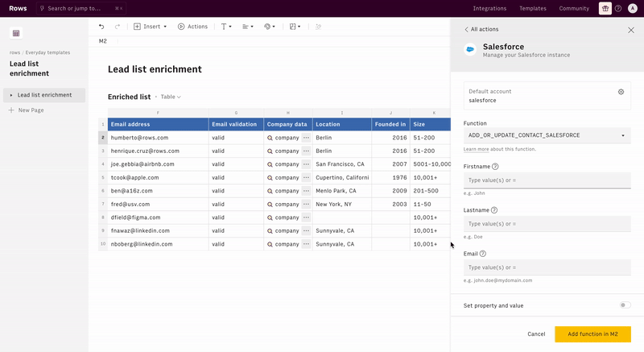Open ellipsis for humberto@rows.com company data
This screenshot has height=352, width=644.
[306, 138]
